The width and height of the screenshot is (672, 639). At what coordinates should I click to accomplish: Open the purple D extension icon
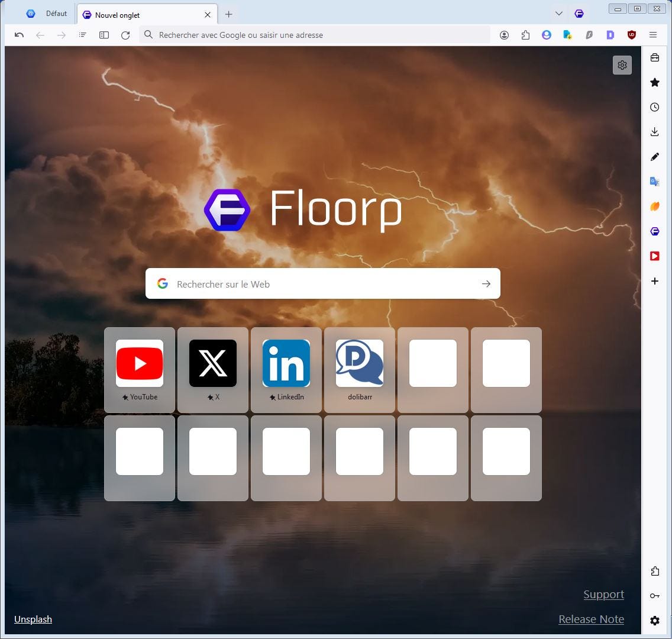coord(610,35)
